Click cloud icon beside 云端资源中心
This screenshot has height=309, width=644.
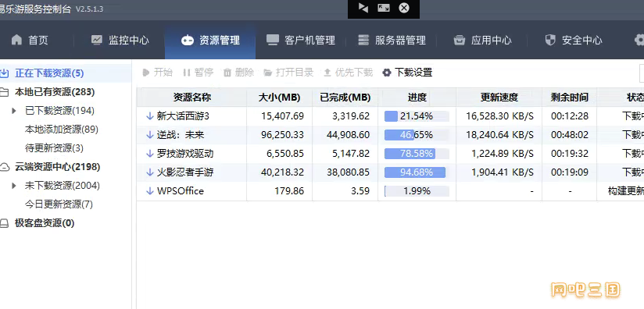tap(4, 167)
